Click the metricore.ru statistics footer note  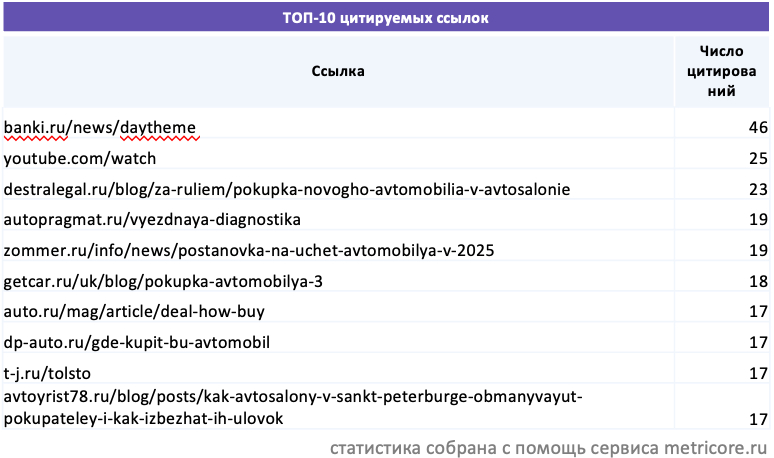coord(548,448)
